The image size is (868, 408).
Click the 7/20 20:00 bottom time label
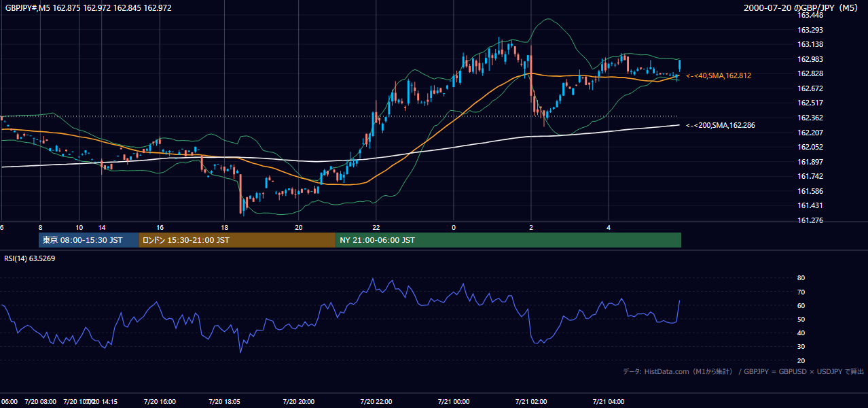click(298, 401)
